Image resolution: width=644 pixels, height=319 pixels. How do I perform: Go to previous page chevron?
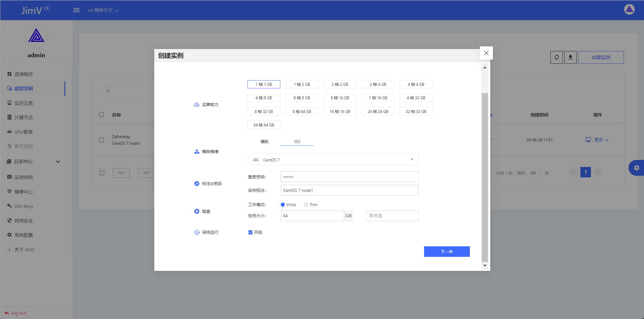point(573,172)
